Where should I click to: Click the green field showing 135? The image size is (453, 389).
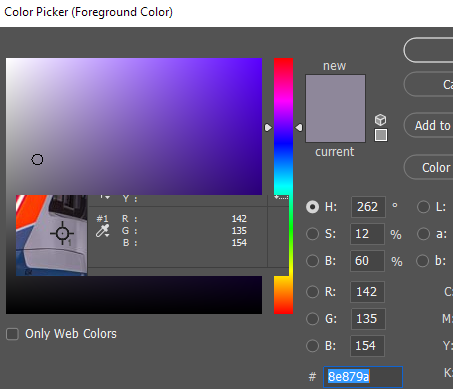(x=368, y=319)
